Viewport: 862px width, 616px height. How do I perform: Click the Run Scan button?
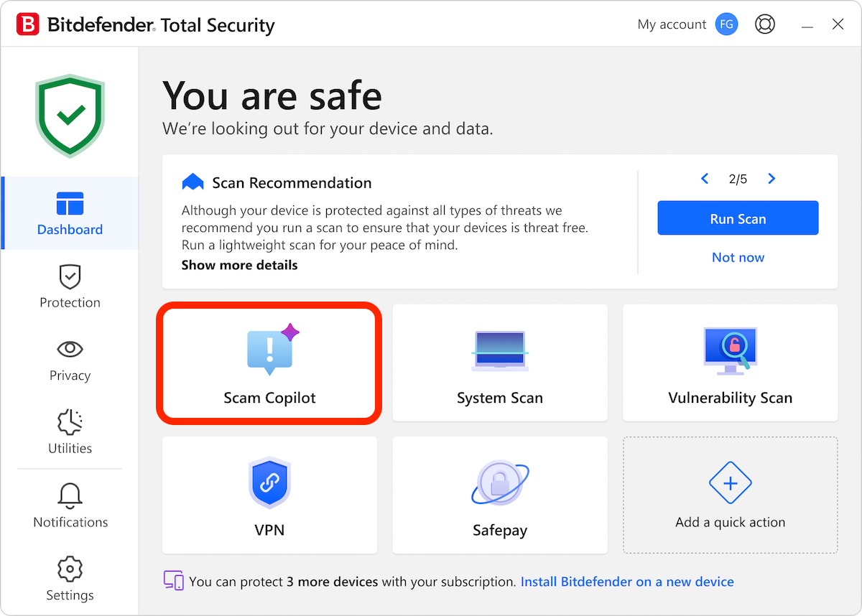click(738, 218)
